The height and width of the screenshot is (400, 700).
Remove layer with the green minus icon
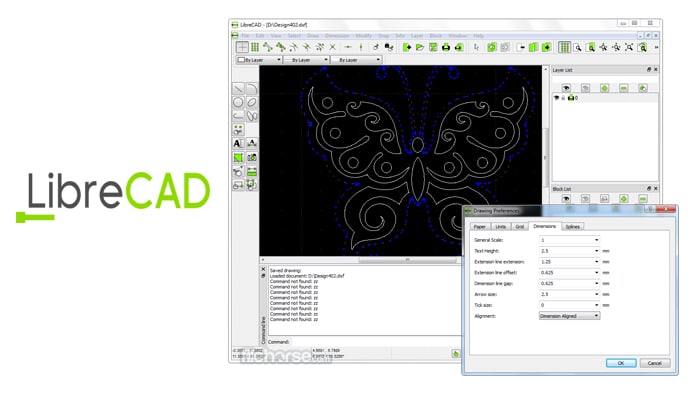coord(624,88)
